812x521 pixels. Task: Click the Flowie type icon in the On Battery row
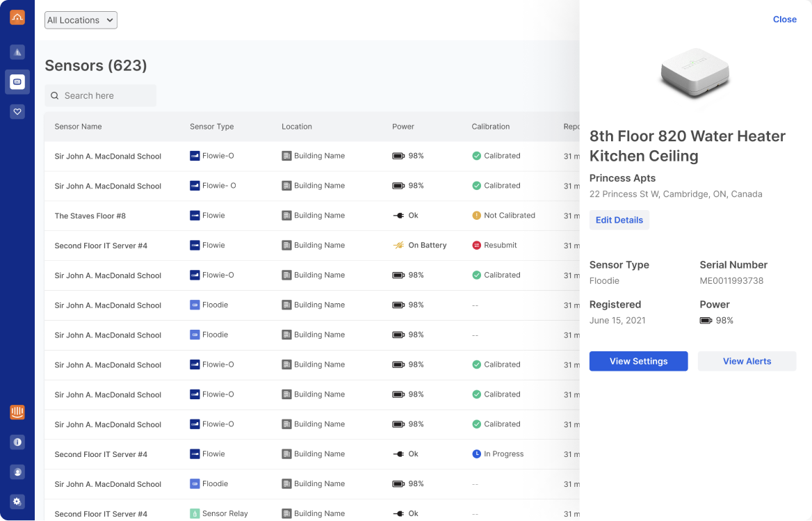tap(195, 246)
